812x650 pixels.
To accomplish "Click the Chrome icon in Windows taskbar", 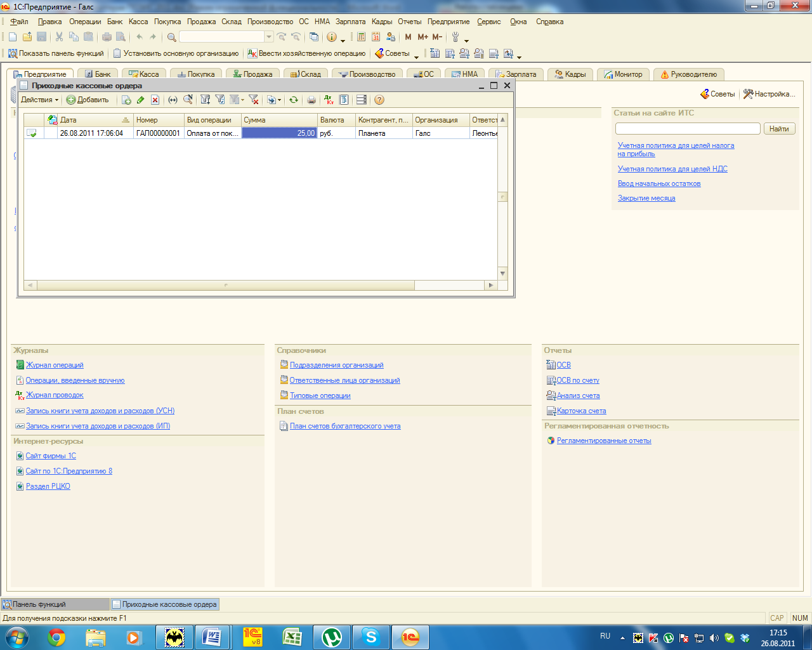I will (x=56, y=637).
